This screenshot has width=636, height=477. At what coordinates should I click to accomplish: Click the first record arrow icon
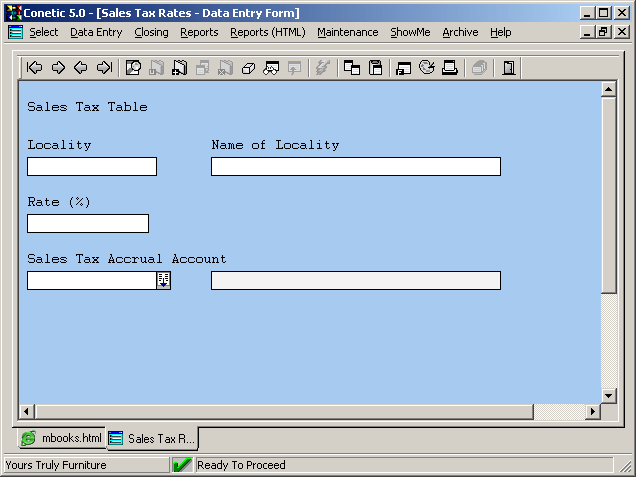(35, 68)
